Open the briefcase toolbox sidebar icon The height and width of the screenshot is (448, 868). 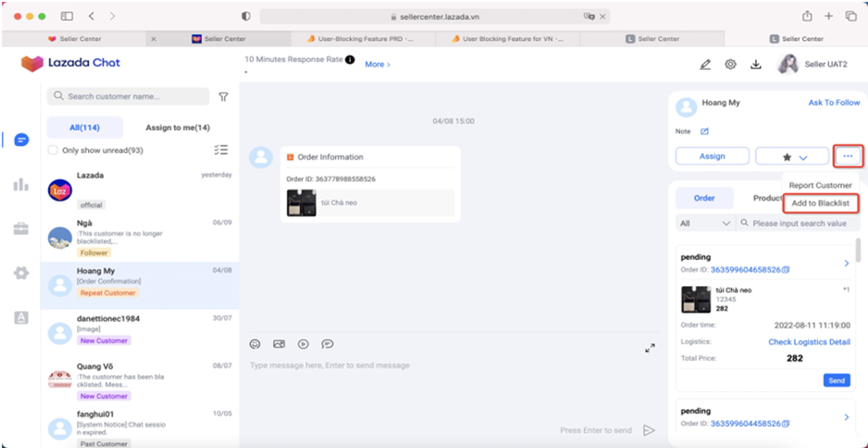click(x=21, y=229)
